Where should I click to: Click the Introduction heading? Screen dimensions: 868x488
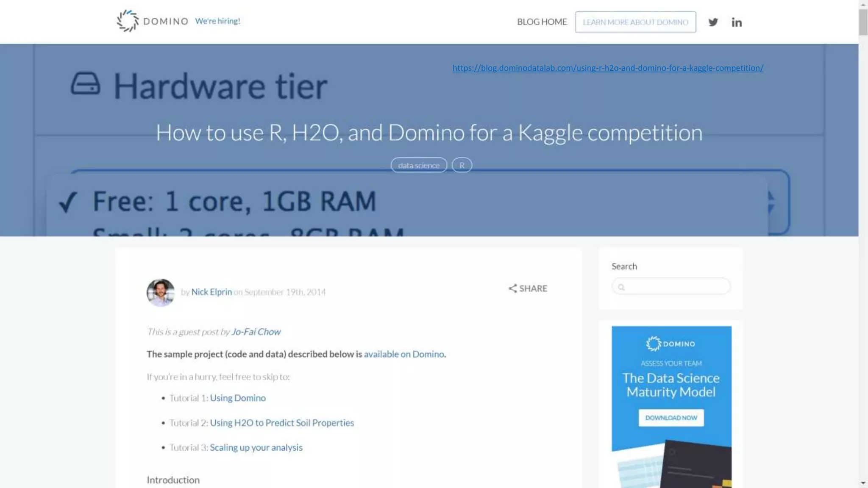coord(173,480)
